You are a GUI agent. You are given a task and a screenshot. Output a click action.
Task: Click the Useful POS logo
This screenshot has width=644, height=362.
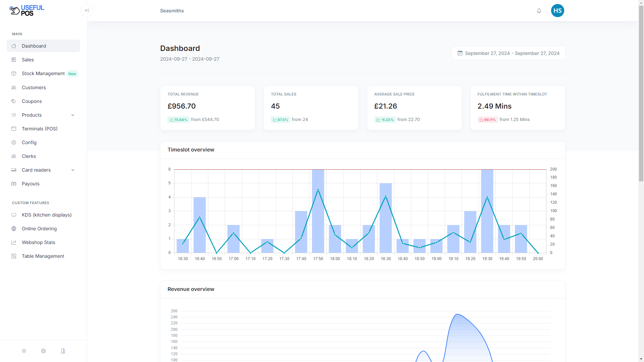point(26,10)
